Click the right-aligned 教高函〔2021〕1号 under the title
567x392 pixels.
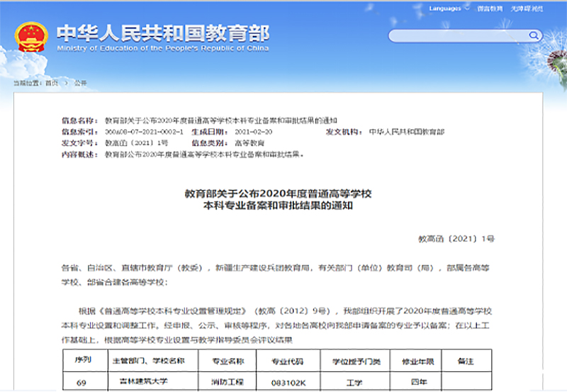click(x=456, y=239)
